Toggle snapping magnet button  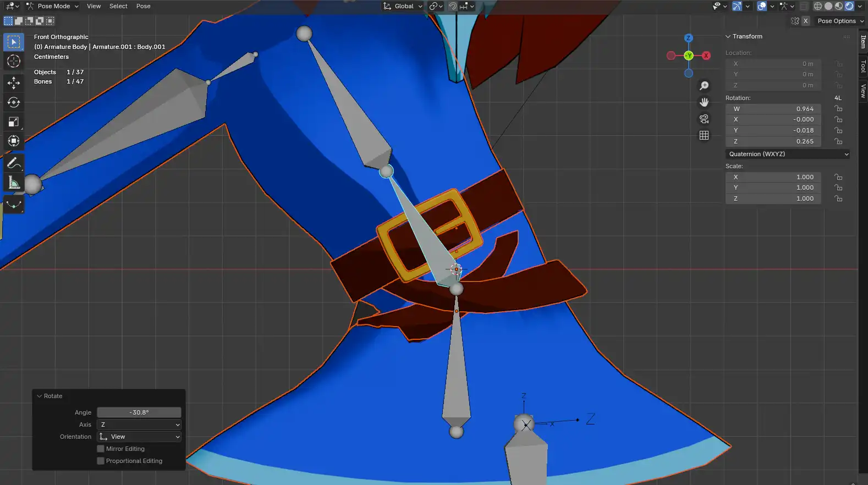tap(453, 6)
